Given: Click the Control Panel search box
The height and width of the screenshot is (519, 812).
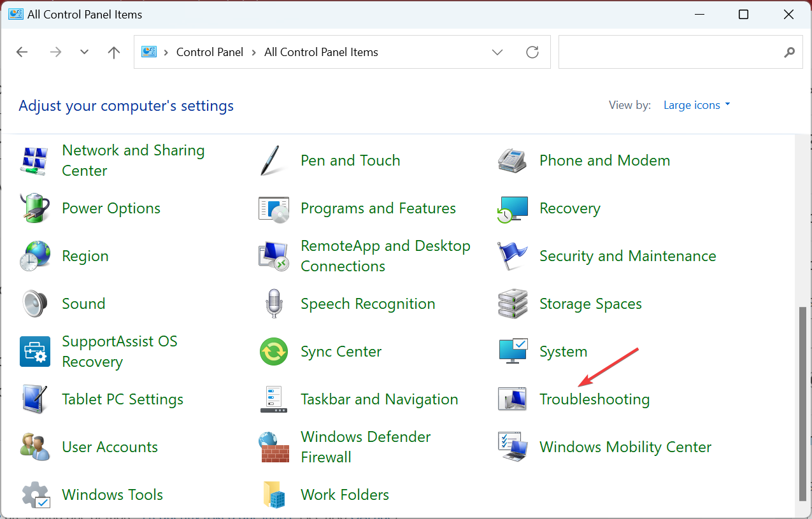Looking at the screenshot, I should [681, 52].
